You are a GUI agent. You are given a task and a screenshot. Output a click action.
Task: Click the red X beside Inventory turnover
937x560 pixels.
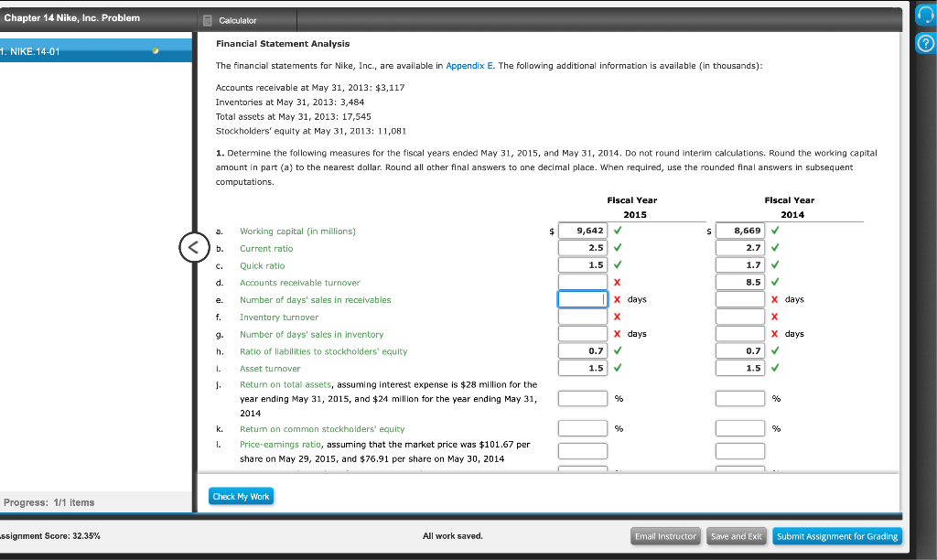point(616,316)
